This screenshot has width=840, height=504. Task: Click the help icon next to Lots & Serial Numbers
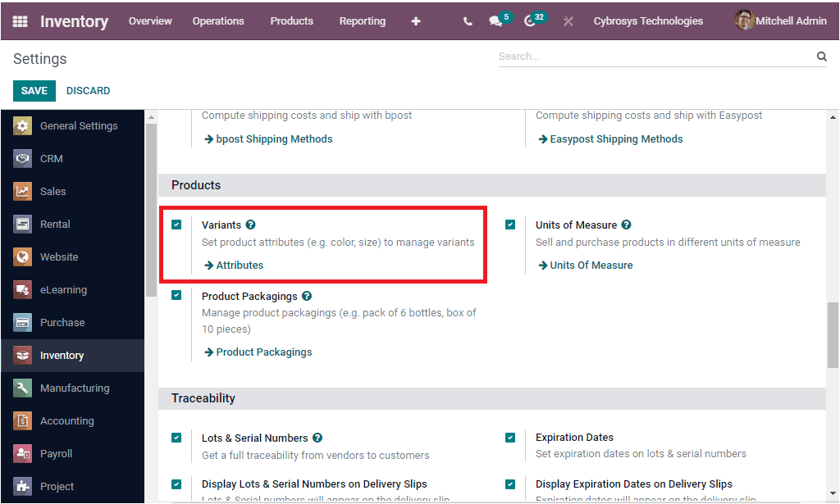click(x=317, y=438)
